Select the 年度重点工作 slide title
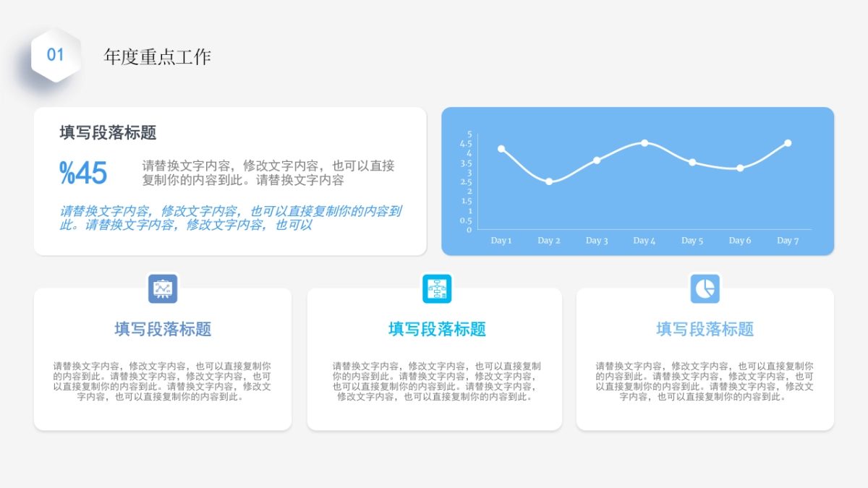 (x=159, y=55)
